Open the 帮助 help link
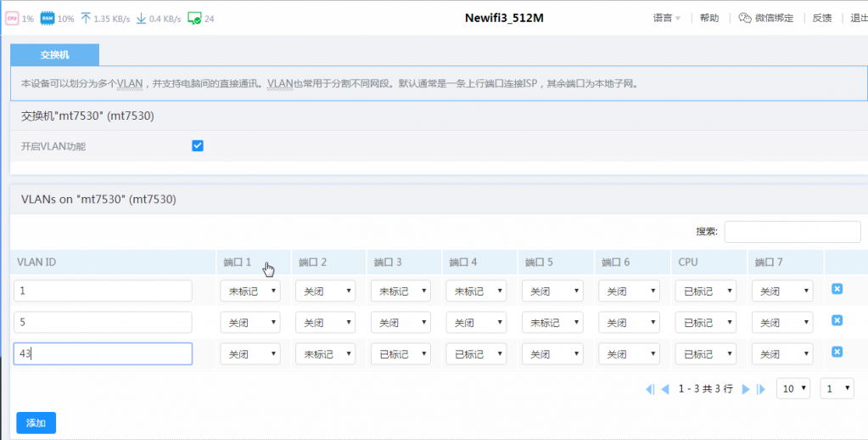The height and width of the screenshot is (440, 868). click(709, 19)
